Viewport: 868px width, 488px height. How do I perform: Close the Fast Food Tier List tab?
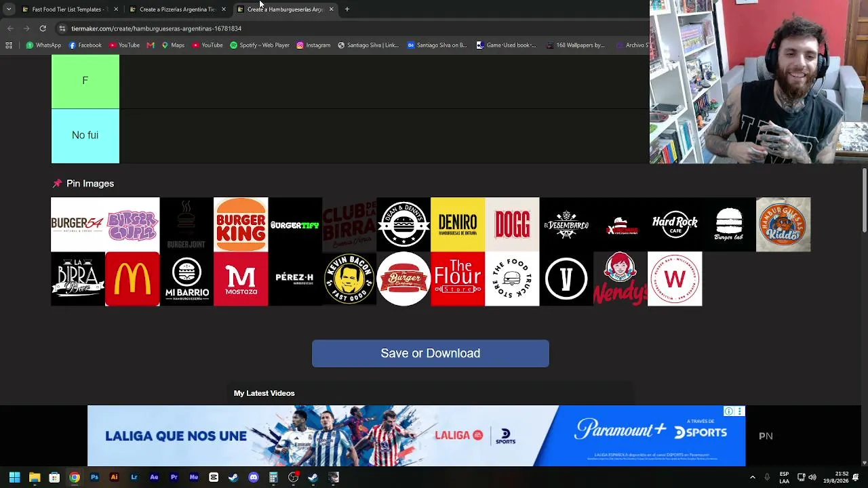coord(116,9)
